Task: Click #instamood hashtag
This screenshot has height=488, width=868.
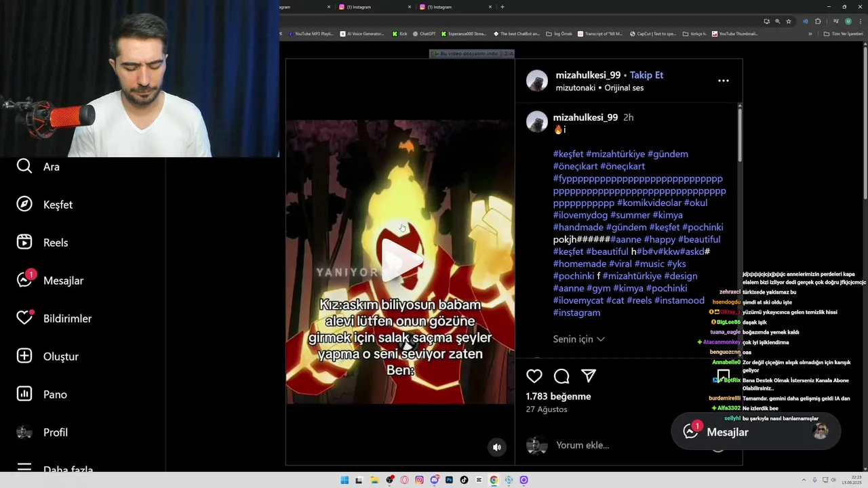Action: 679,300
